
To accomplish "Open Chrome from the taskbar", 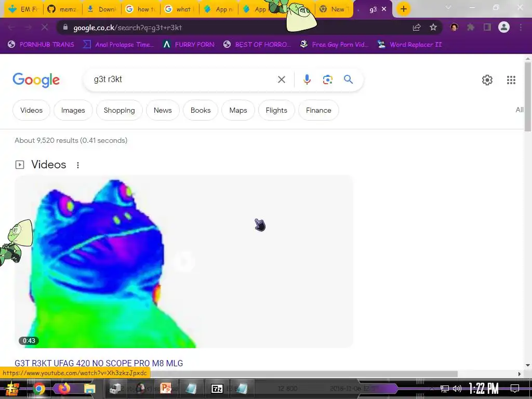I will [38, 389].
